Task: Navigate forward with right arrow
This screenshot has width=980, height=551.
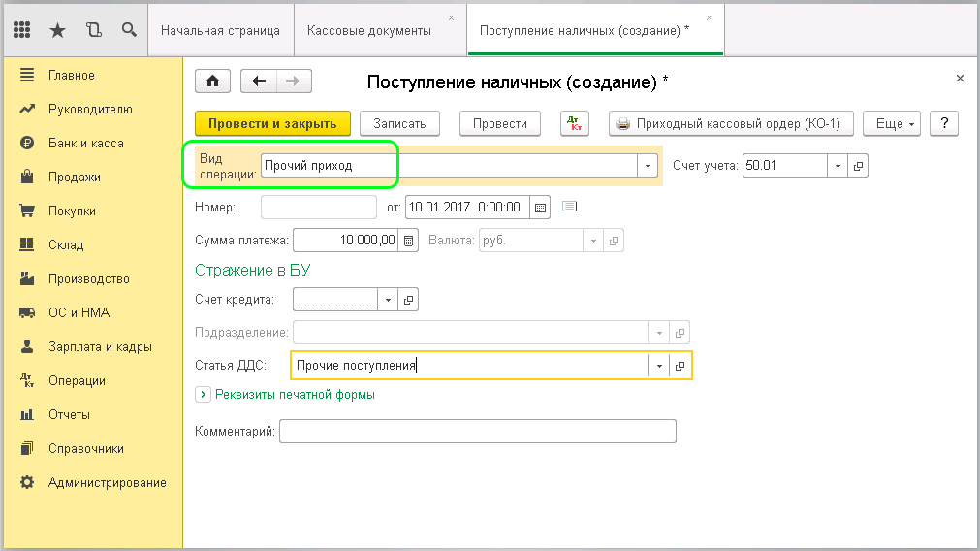Action: (293, 81)
